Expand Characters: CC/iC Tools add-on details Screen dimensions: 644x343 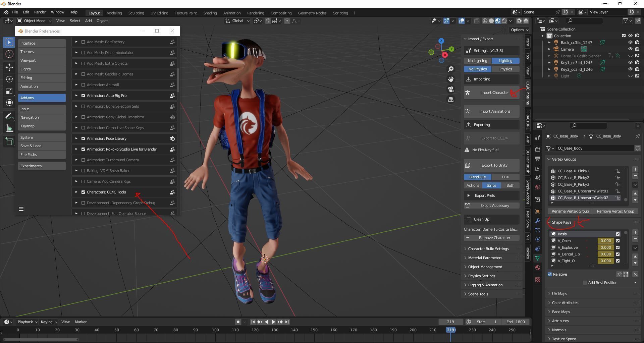tap(76, 192)
